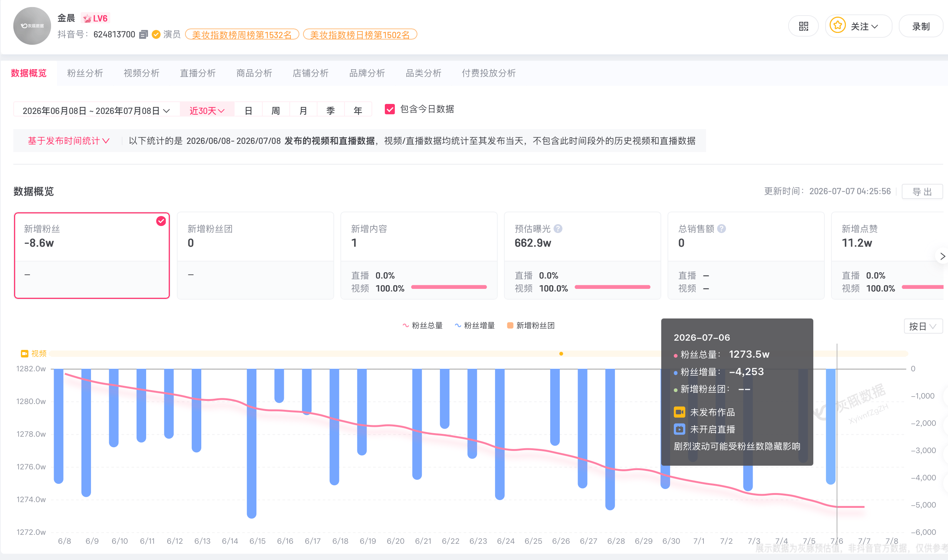Open the 按日 granularity dropdown
This screenshot has width=948, height=560.
point(923,326)
